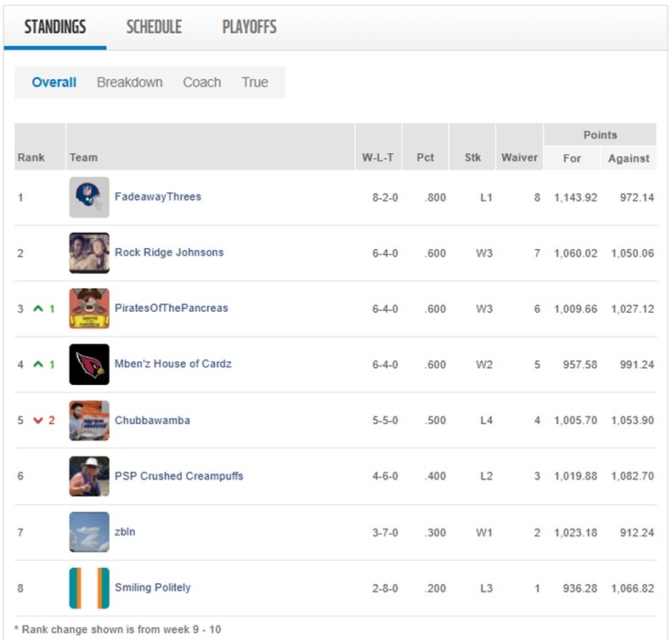Click the zbln cloud avatar

pyautogui.click(x=89, y=532)
